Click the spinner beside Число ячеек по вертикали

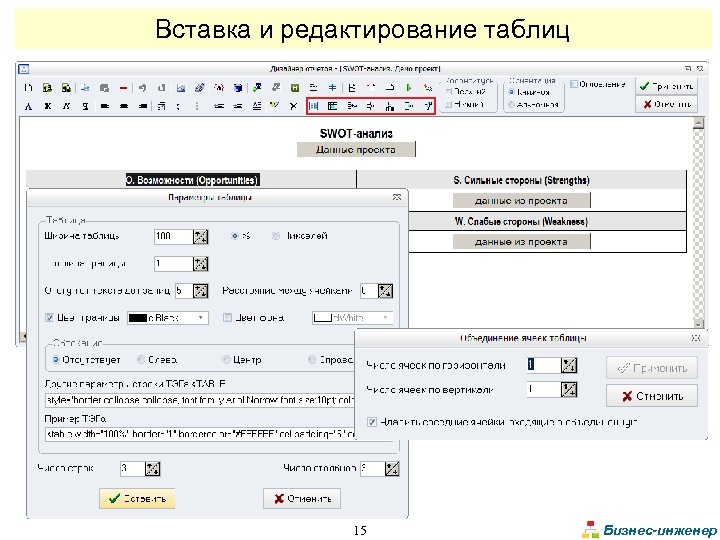(569, 390)
